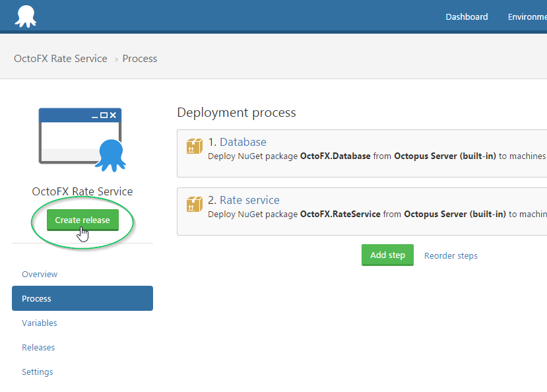This screenshot has height=392, width=547.
Task: Switch to Variables in the sidebar
Action: (40, 323)
